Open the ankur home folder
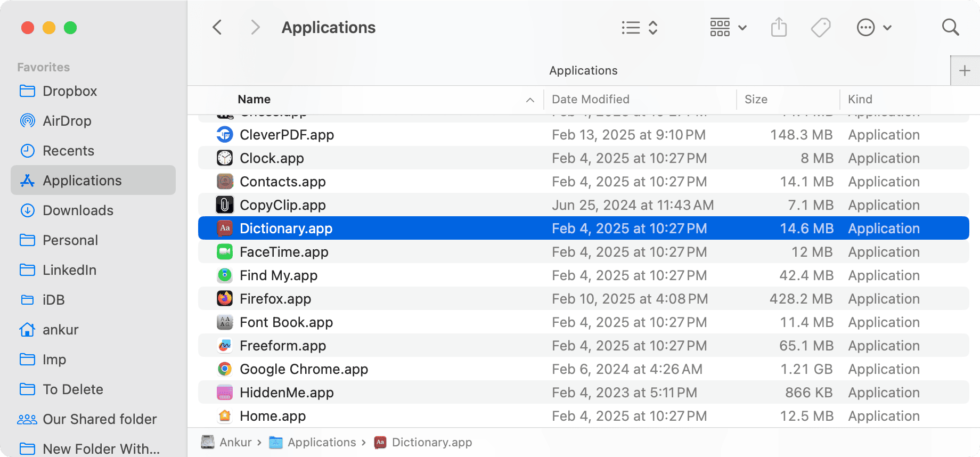The image size is (980, 457). pyautogui.click(x=93, y=330)
